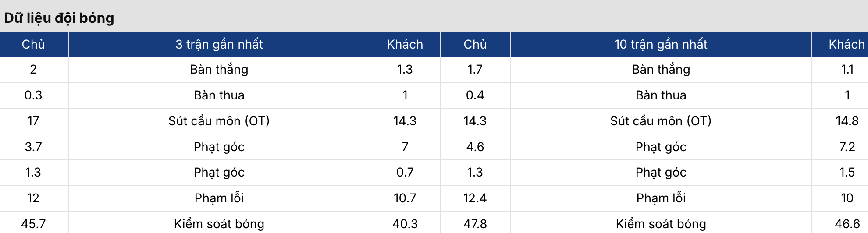Select the 47.8 Kiểm soát bóng cell
Viewport: 868px width, 233px height.
[475, 224]
